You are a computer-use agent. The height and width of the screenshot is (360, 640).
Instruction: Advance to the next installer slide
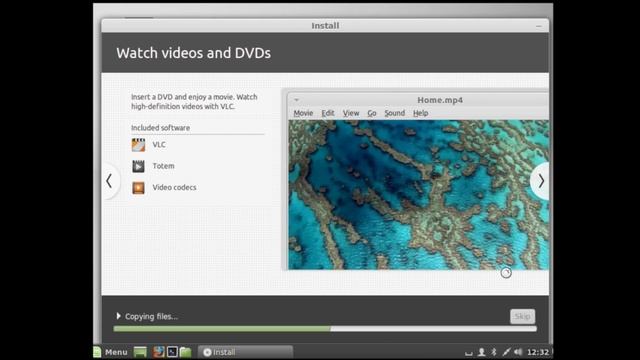click(x=540, y=181)
